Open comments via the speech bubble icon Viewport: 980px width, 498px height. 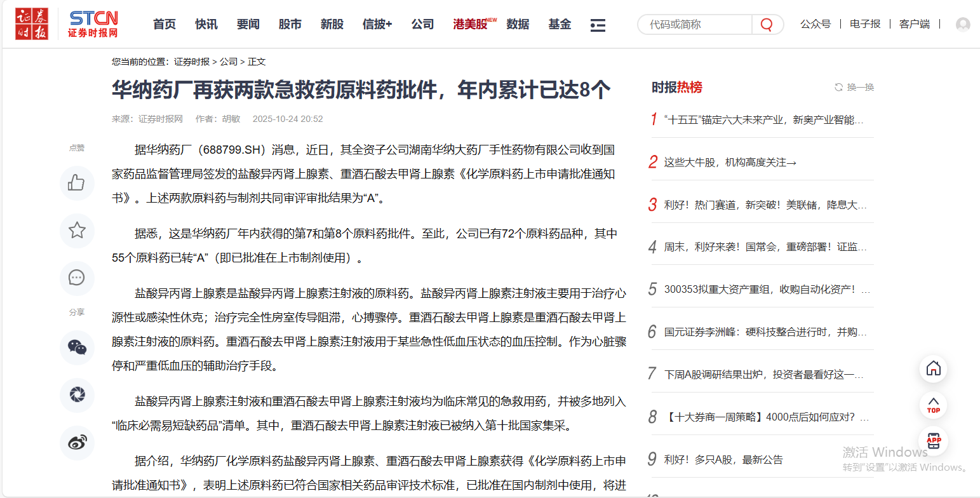pos(77,278)
